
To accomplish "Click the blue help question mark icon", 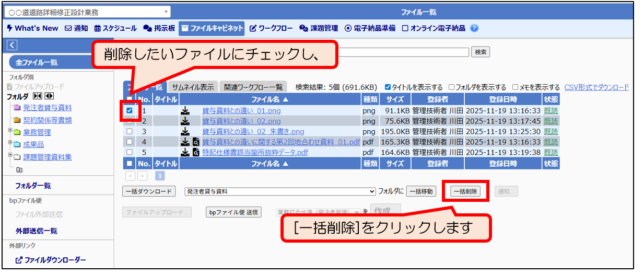I will click(474, 28).
